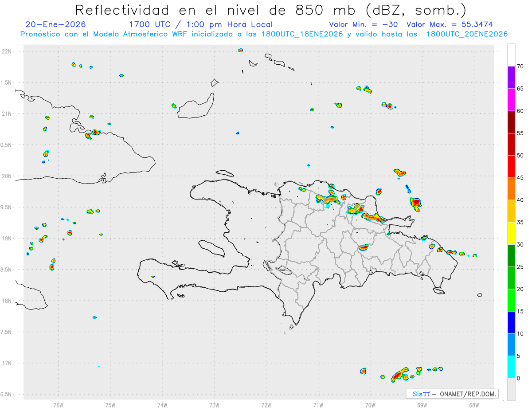Image resolution: width=532 pixels, height=411 pixels.
Task: Click the colorbar label '55'
Action: coord(520,133)
